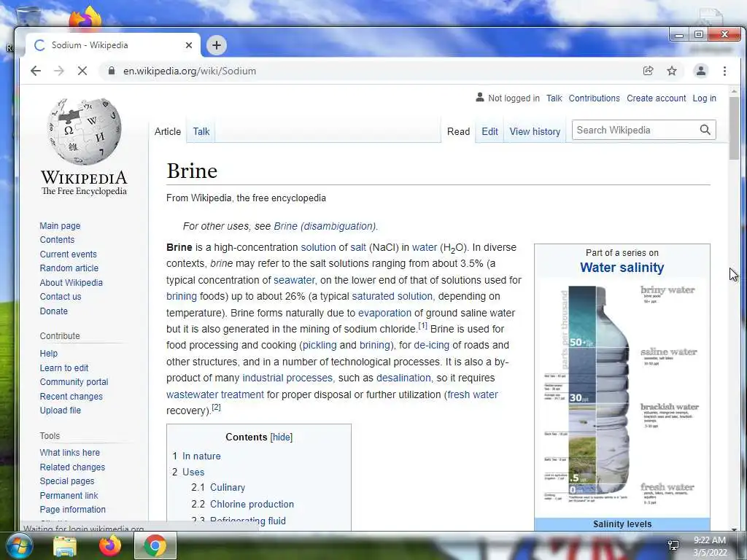Follow Brine (disambiguation) link
The height and width of the screenshot is (560, 747).
(x=325, y=226)
